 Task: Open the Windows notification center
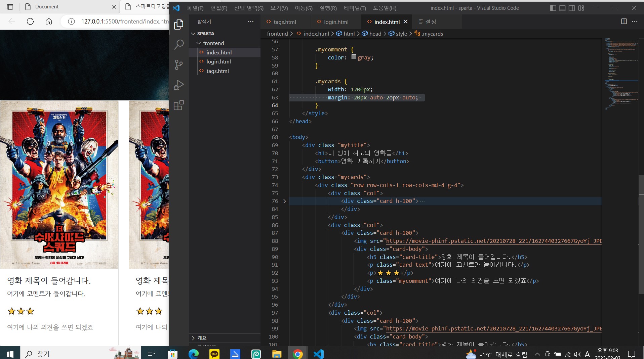632,354
